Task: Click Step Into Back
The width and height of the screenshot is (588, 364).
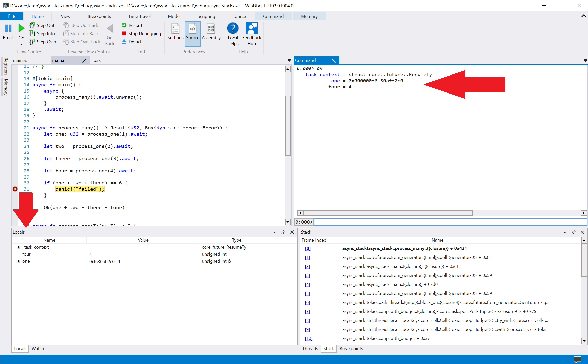Action: (x=81, y=34)
